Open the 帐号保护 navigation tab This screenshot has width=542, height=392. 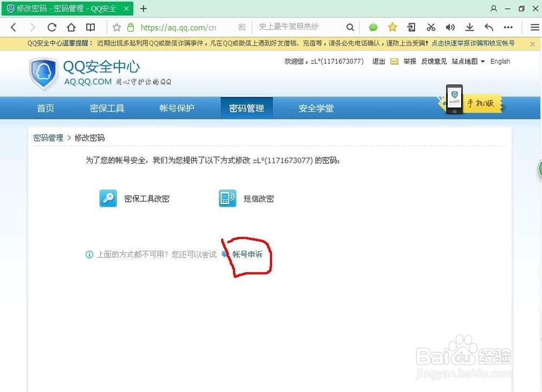(177, 108)
